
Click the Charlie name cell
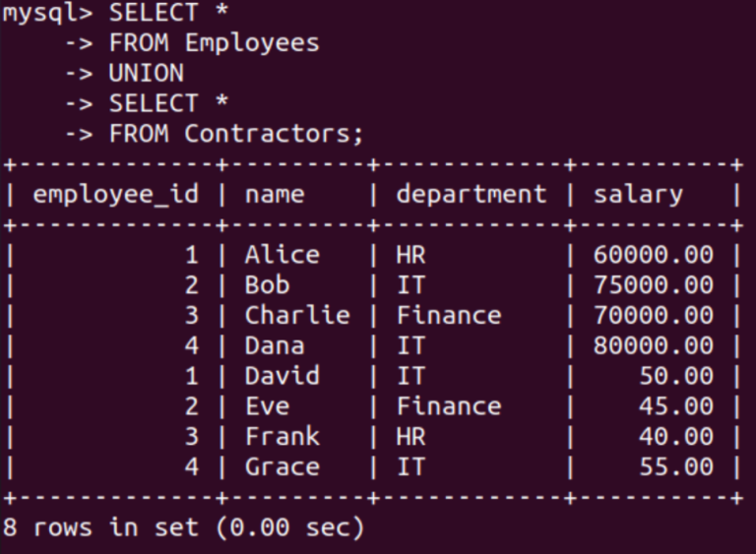297,315
